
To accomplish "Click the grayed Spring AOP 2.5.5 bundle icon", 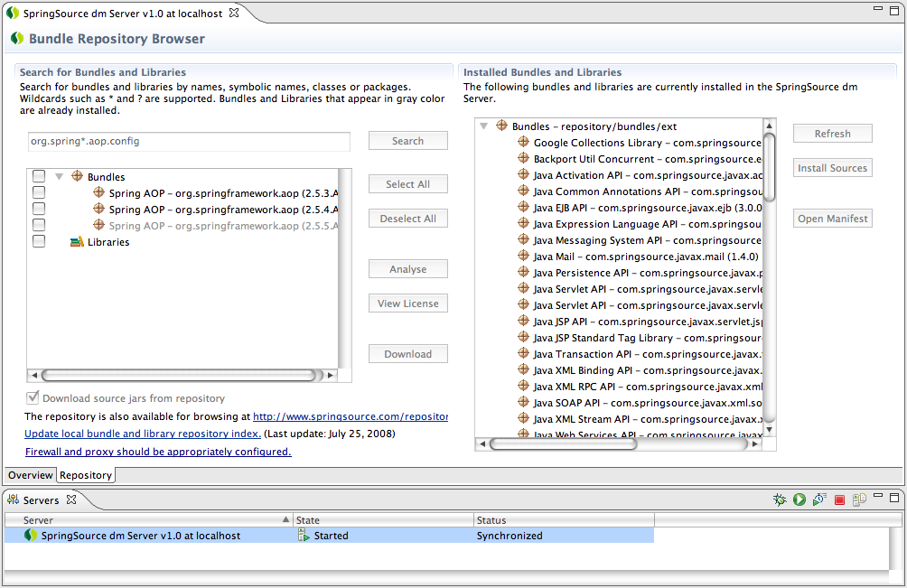I will tap(98, 225).
